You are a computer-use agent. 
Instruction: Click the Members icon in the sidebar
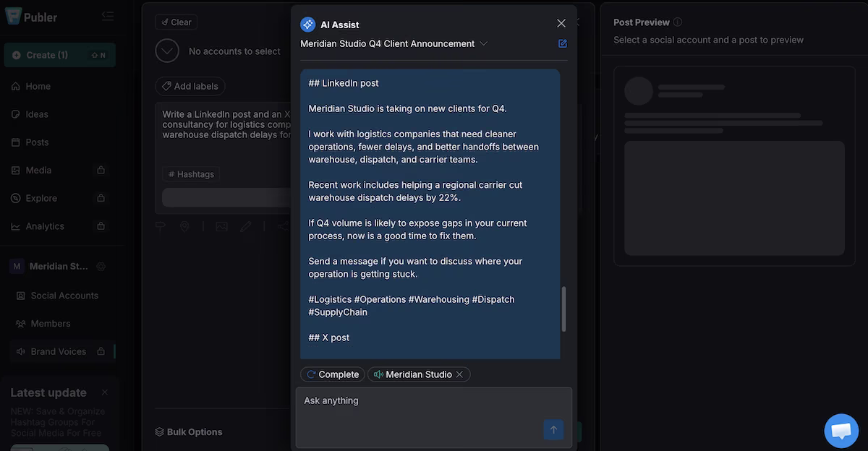pos(21,324)
